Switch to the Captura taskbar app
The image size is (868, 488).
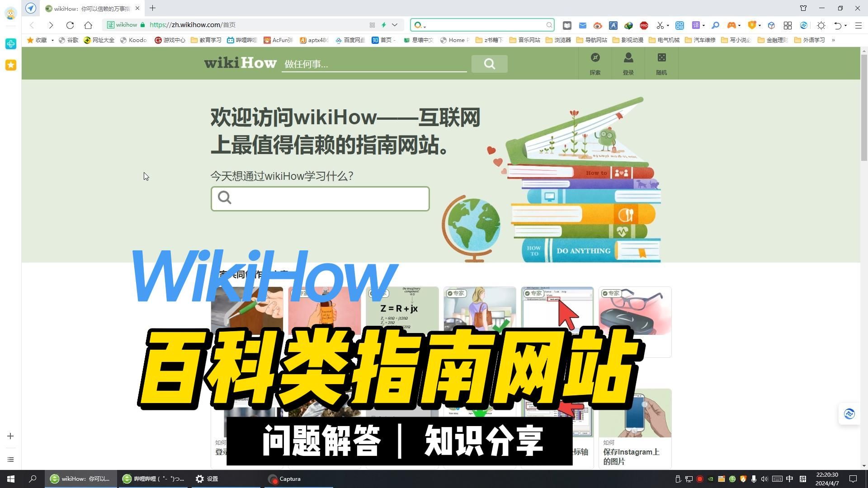[x=298, y=479]
